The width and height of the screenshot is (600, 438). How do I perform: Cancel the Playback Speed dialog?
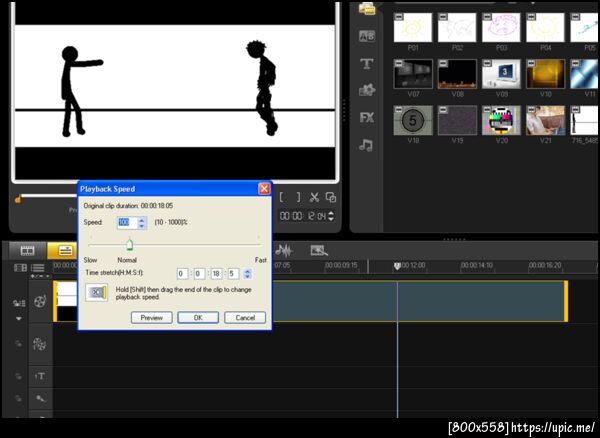pyautogui.click(x=245, y=317)
